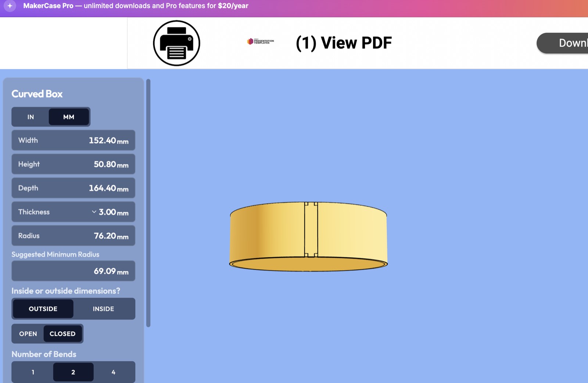Choose 4 bends

point(114,372)
